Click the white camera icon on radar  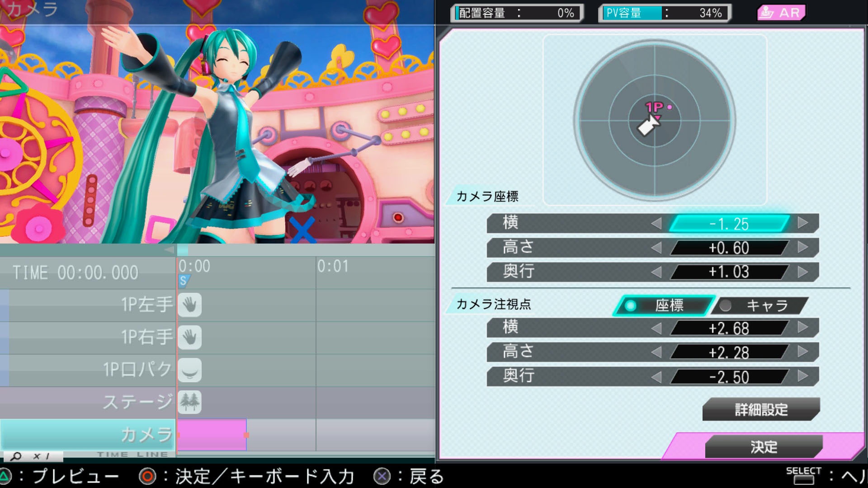(647, 126)
